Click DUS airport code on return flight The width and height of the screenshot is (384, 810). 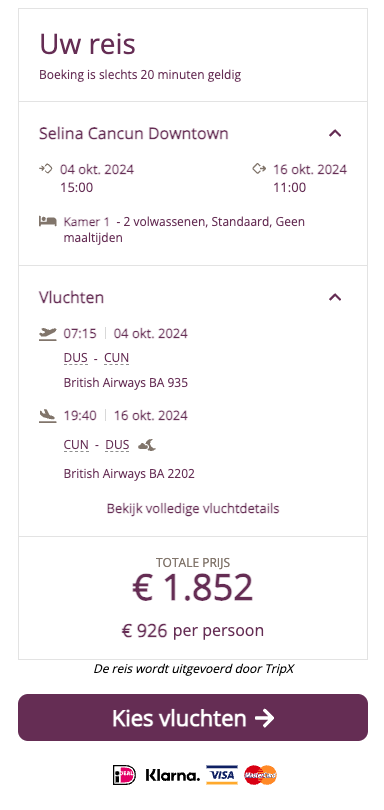pos(117,444)
